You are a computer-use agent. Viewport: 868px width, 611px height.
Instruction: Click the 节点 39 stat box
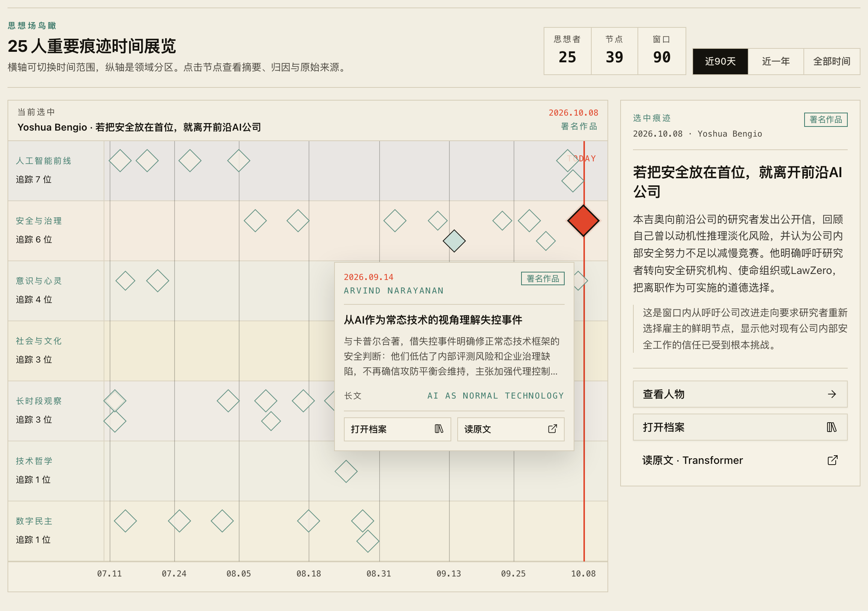614,51
